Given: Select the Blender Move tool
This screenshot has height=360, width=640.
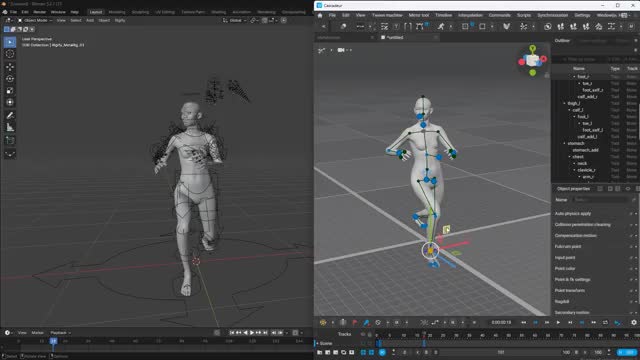Looking at the screenshot, I should pyautogui.click(x=10, y=67).
